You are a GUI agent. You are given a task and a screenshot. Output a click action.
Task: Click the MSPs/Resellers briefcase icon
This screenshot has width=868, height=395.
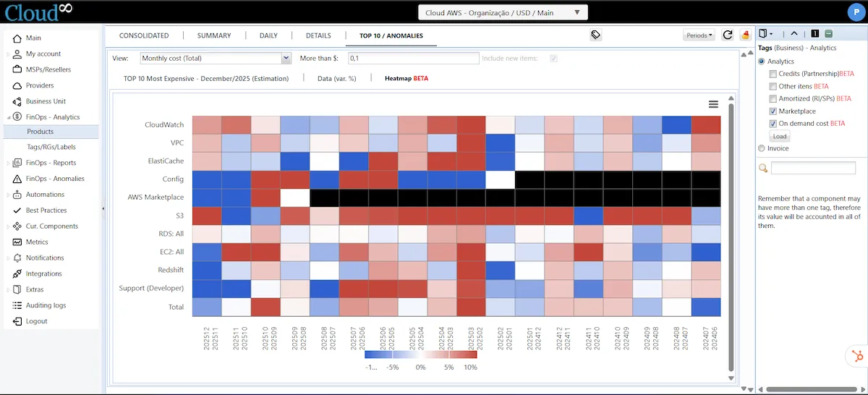pyautogui.click(x=18, y=69)
